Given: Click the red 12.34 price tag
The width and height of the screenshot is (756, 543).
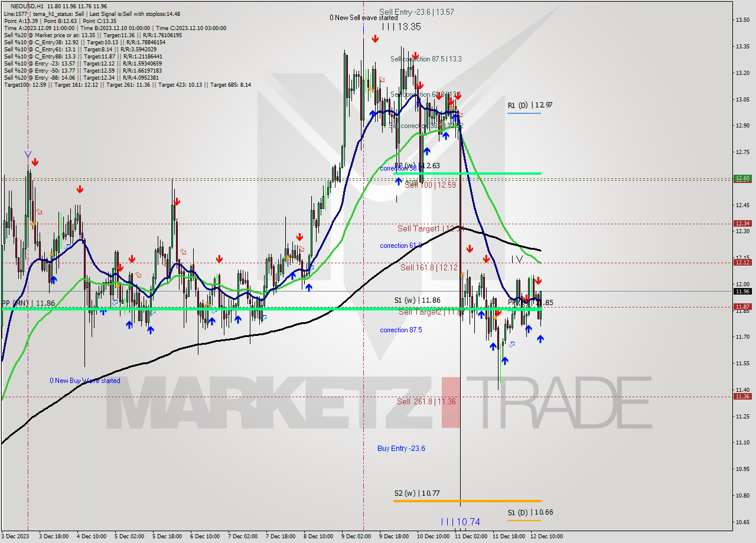Looking at the screenshot, I should click(742, 223).
